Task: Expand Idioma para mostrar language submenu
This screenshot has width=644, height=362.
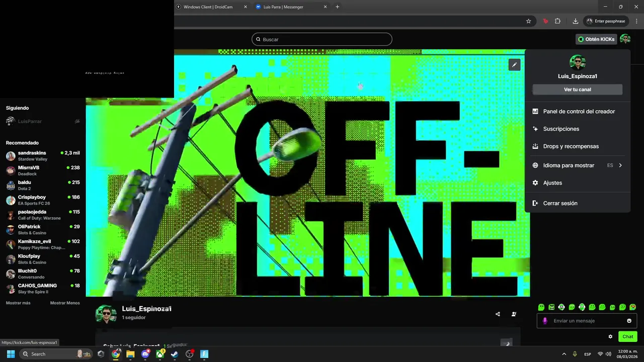Action: point(578,165)
